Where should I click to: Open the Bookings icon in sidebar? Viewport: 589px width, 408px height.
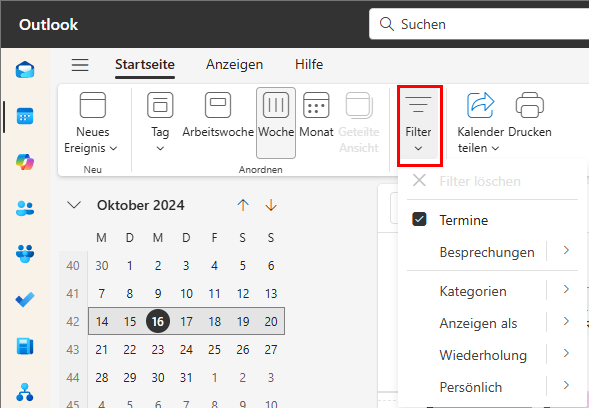click(x=25, y=346)
